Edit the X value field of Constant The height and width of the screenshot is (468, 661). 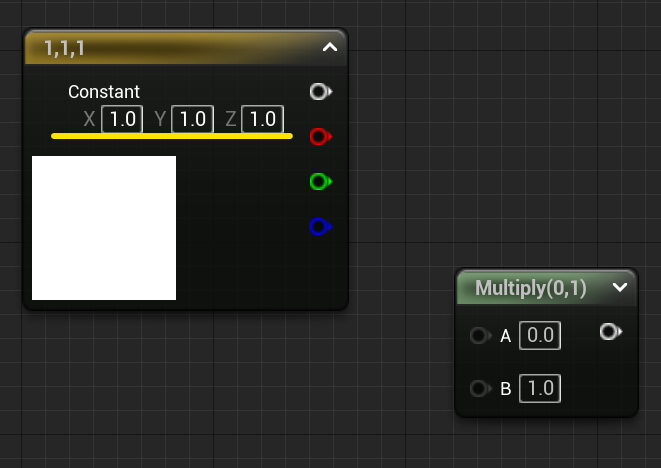pyautogui.click(x=122, y=119)
